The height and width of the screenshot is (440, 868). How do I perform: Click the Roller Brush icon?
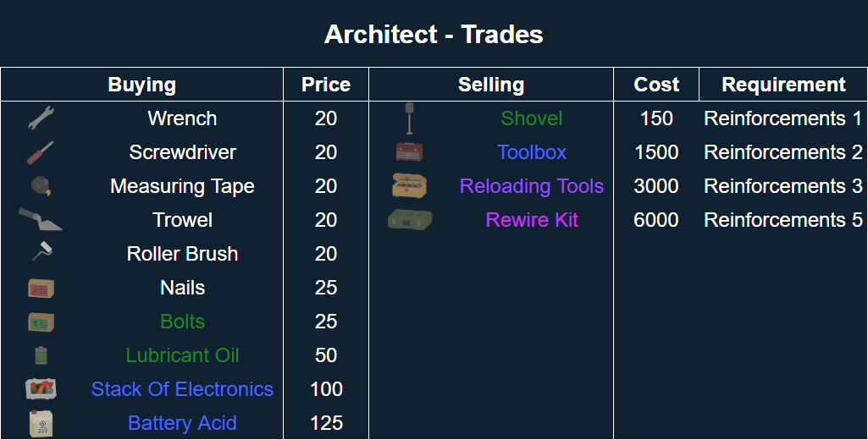pyautogui.click(x=41, y=252)
